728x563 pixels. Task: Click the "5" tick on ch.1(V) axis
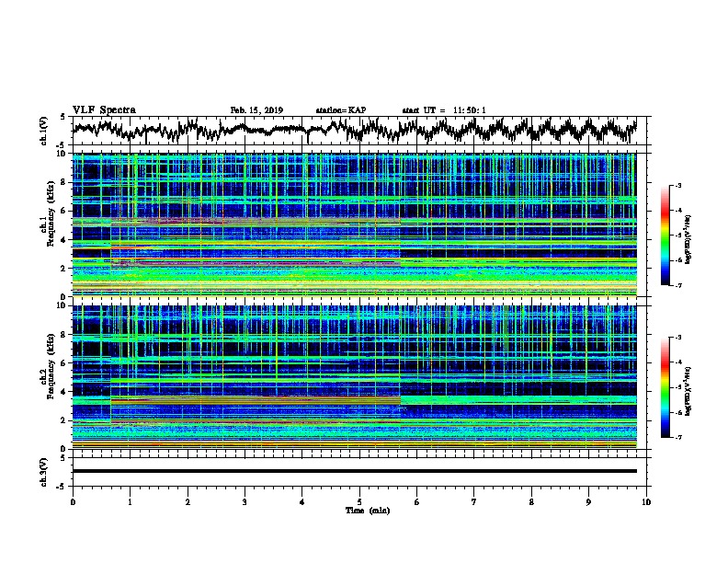point(63,117)
